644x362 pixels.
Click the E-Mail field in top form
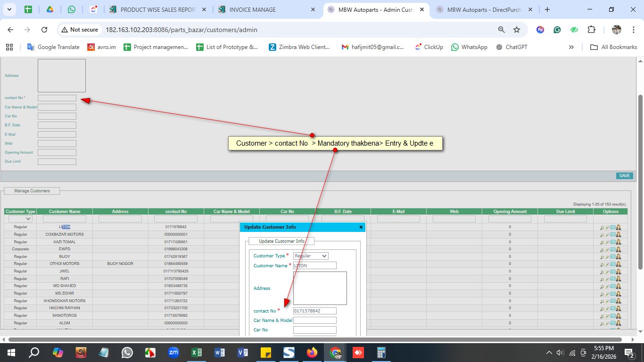[57, 134]
